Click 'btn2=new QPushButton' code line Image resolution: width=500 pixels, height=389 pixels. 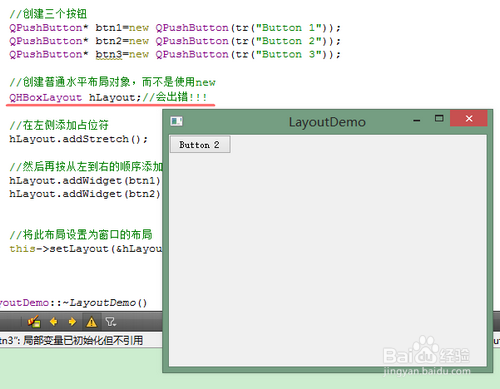tap(175, 41)
